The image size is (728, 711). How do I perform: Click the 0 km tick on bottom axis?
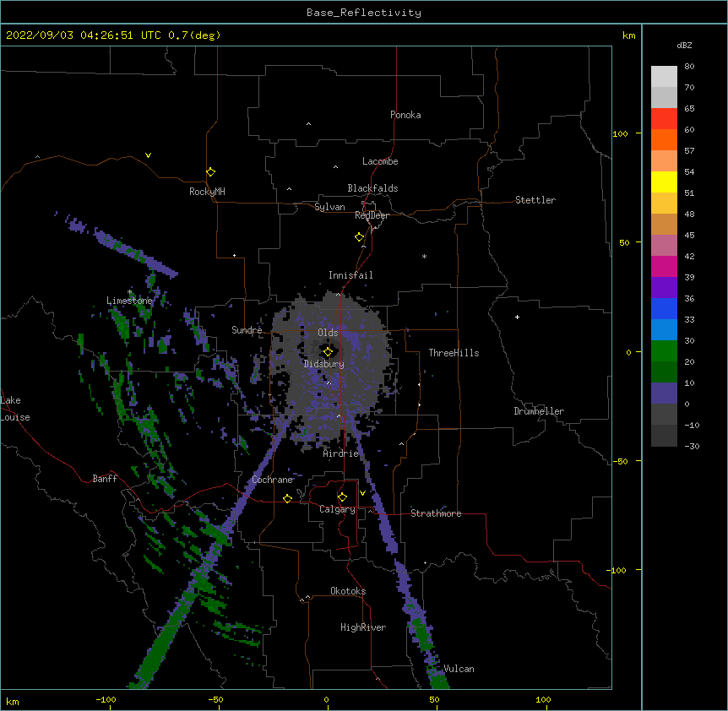pos(326,700)
